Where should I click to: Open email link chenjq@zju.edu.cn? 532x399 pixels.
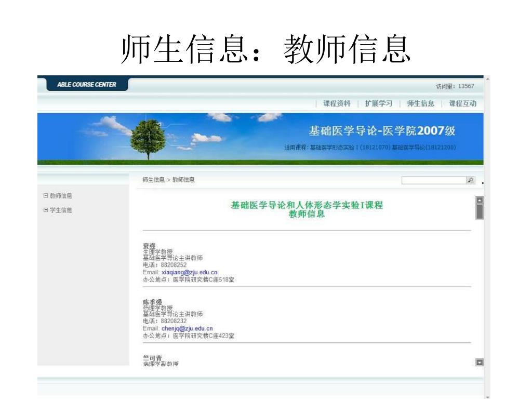pyautogui.click(x=187, y=328)
